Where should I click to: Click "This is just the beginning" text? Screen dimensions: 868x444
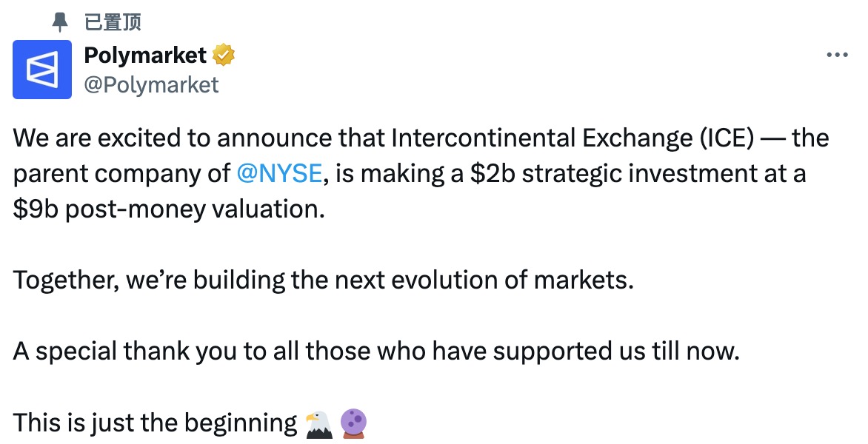click(x=155, y=423)
